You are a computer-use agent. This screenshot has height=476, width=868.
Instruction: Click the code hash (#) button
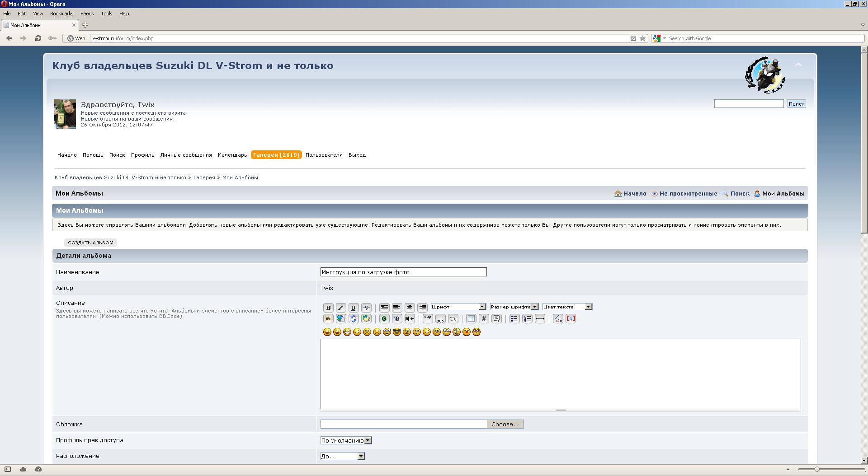484,318
